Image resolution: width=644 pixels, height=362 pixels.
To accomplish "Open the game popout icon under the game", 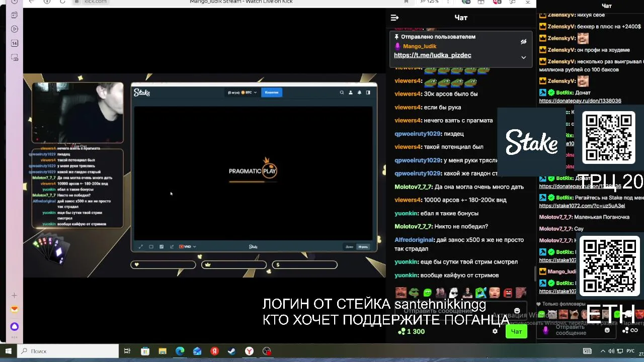I will coord(172,247).
